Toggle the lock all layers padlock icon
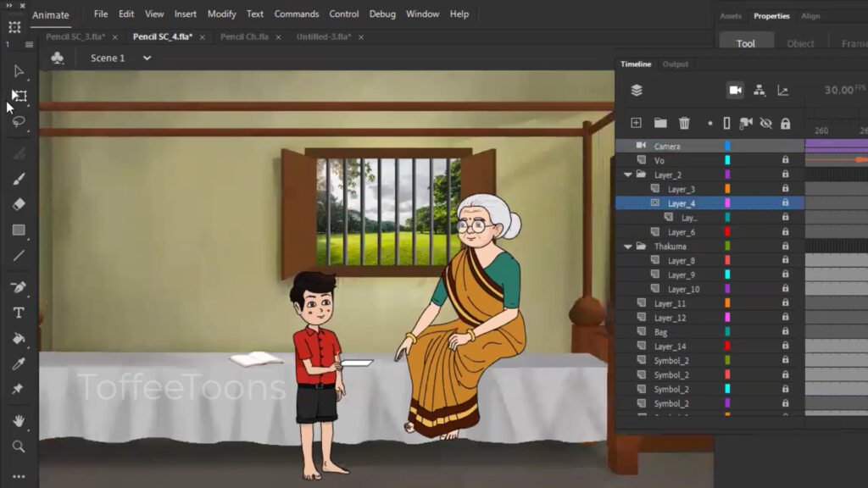This screenshot has width=868, height=488. 786,124
